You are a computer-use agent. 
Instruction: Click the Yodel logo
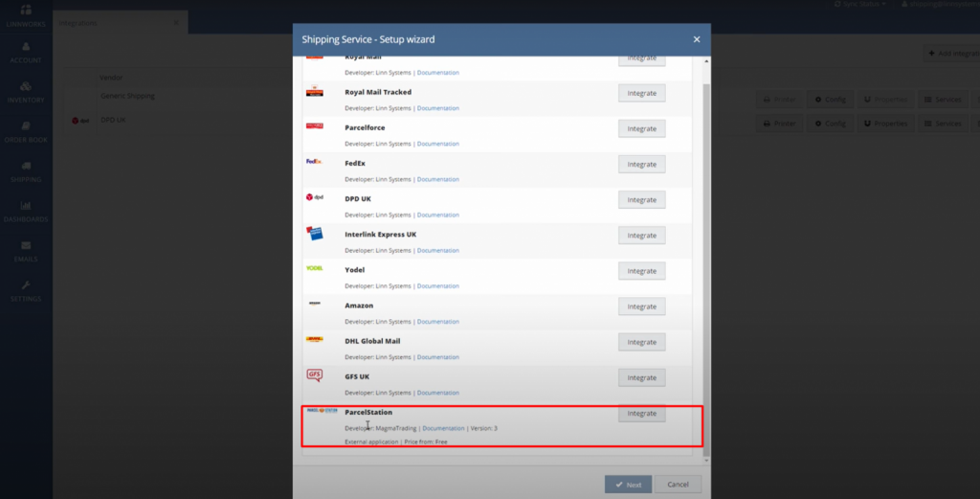click(x=314, y=268)
